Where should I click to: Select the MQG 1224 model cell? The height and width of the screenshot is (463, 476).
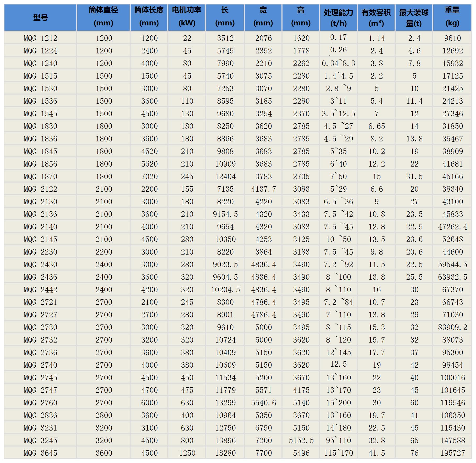pos(40,51)
